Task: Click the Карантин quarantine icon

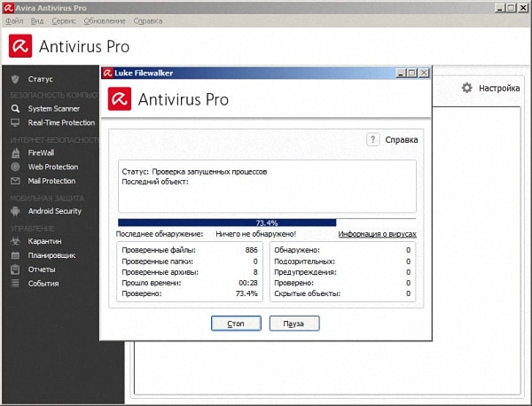Action: (15, 241)
